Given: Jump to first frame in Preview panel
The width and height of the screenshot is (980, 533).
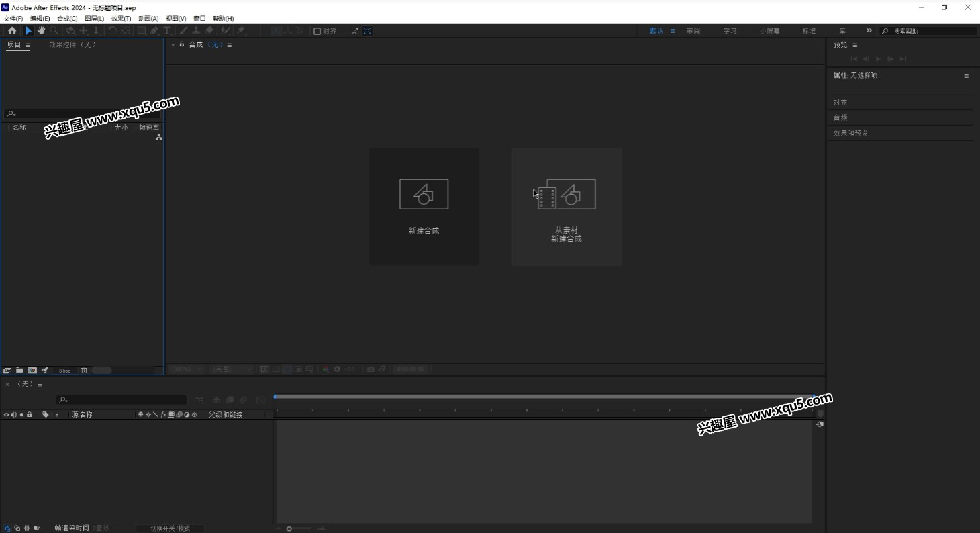Looking at the screenshot, I should [854, 59].
